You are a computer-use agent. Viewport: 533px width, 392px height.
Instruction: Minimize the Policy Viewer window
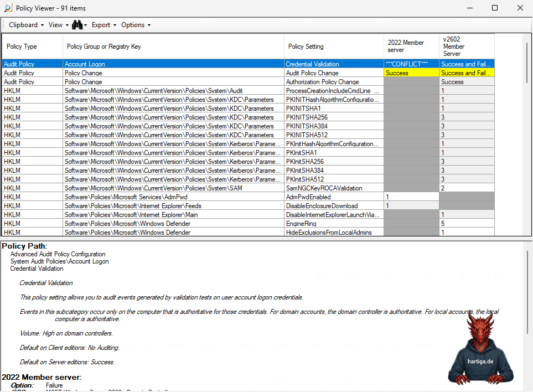(x=470, y=8)
